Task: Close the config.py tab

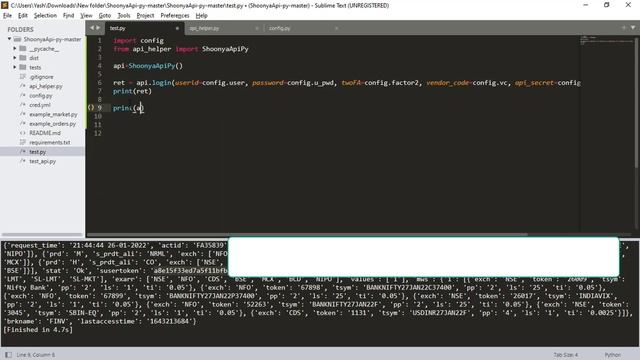Action: [x=336, y=28]
